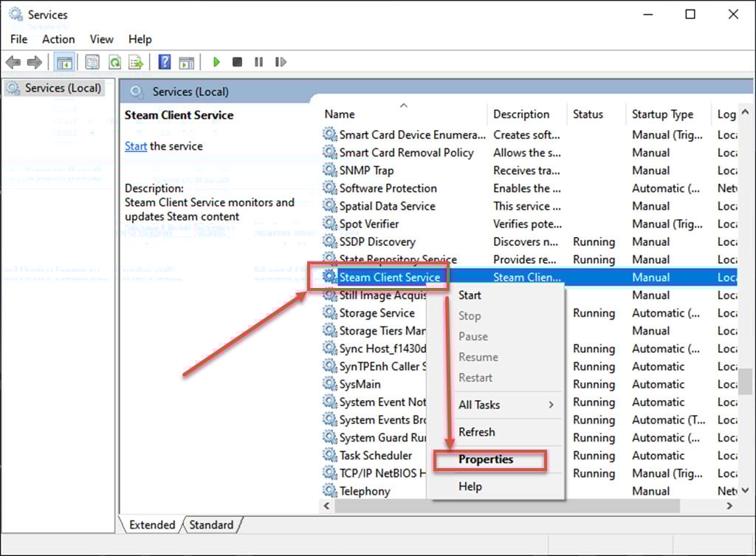Choose Properties in the context menu
The height and width of the screenshot is (556, 756).
point(495,459)
